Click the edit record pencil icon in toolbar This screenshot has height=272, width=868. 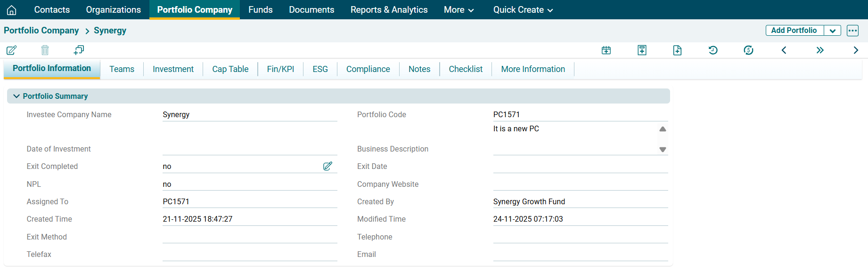click(x=12, y=50)
